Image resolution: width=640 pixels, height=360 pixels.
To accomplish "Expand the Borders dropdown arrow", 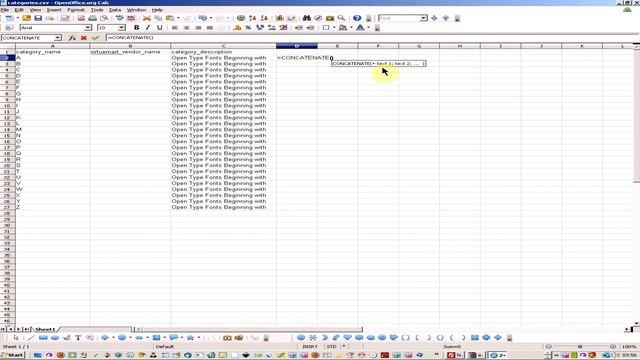I will tap(334, 28).
